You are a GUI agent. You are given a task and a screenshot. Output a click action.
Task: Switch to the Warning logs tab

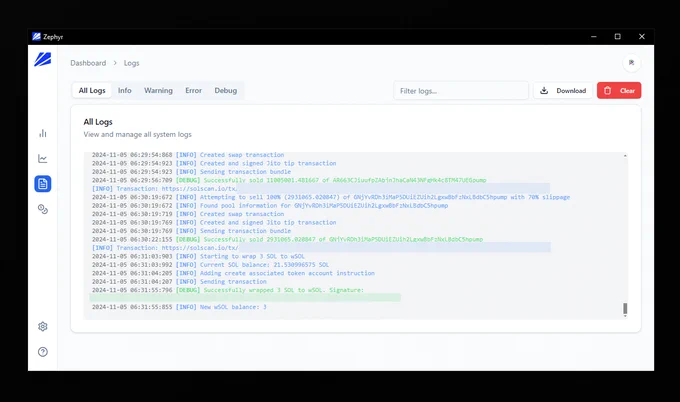tap(158, 91)
